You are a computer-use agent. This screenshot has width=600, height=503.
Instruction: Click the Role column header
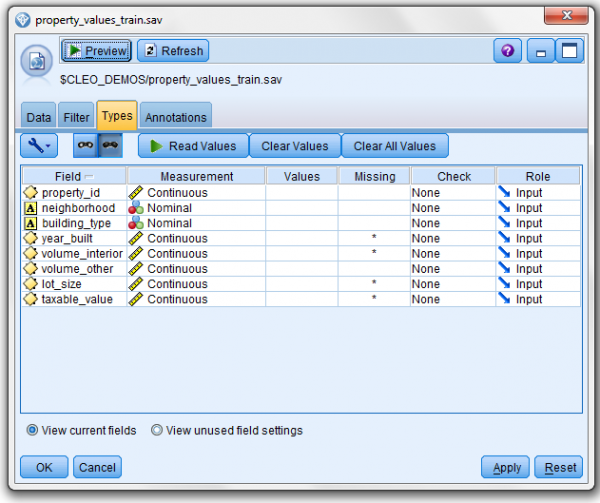538,176
